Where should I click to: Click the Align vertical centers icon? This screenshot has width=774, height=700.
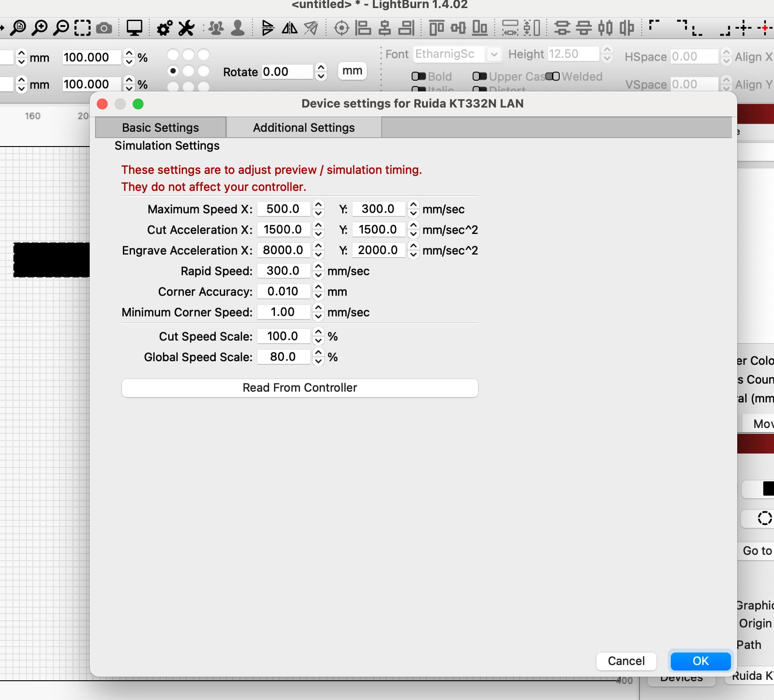[x=458, y=28]
